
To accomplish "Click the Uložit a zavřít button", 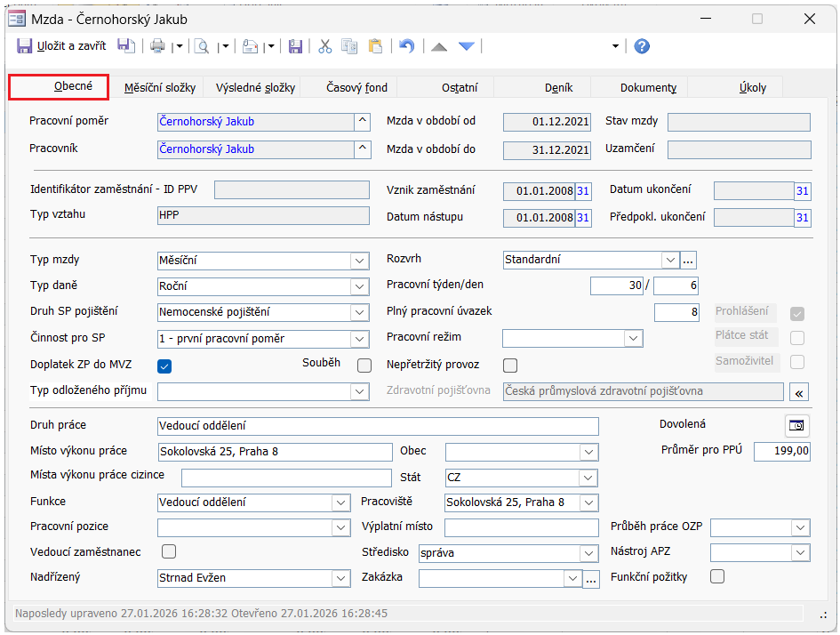I will (x=62, y=46).
